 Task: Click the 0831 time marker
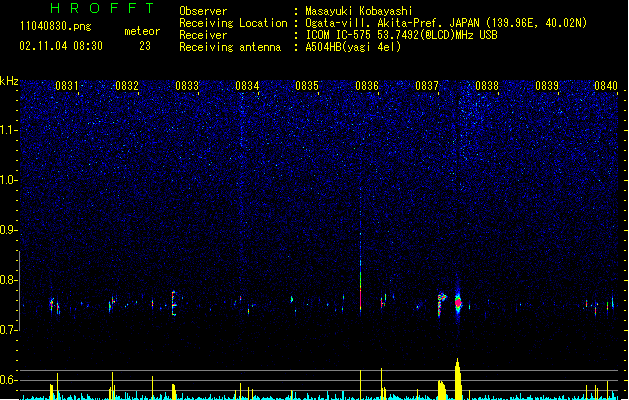[x=67, y=86]
